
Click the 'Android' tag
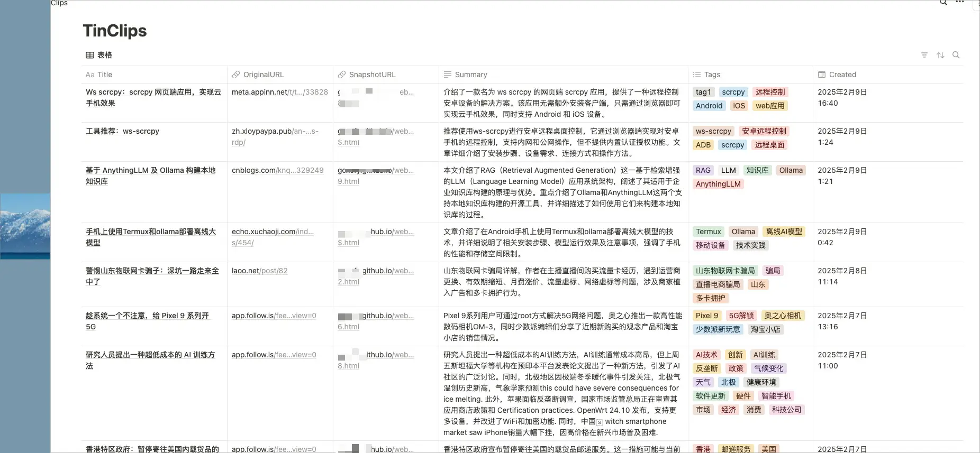709,106
